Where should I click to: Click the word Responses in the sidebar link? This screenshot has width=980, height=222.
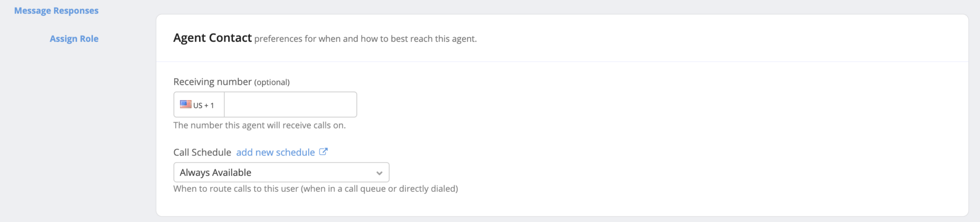coord(76,11)
